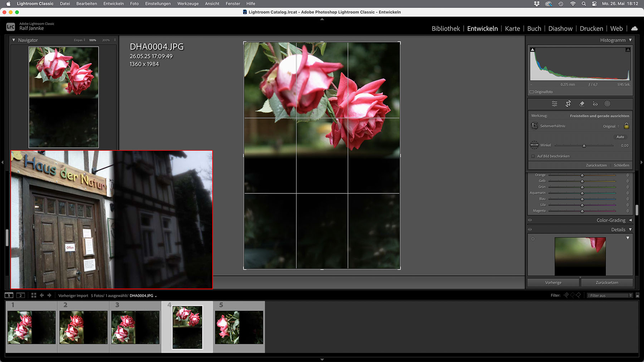The height and width of the screenshot is (362, 644).
Task: Toggle the Details panel eye switch
Action: (x=530, y=229)
